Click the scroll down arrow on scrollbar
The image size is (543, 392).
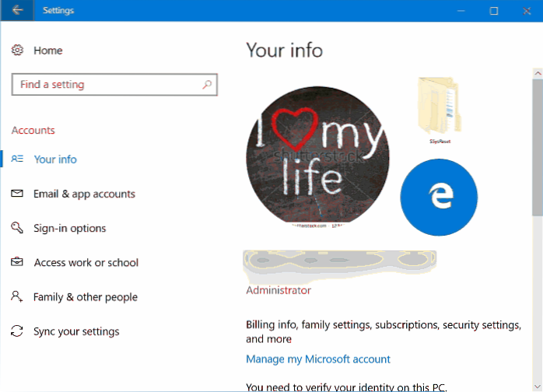(537, 387)
